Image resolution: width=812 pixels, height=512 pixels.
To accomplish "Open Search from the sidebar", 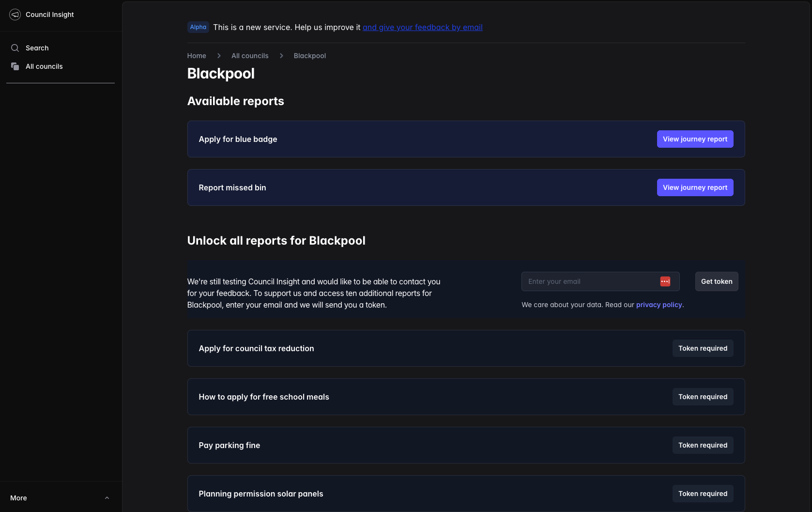I will [x=37, y=48].
